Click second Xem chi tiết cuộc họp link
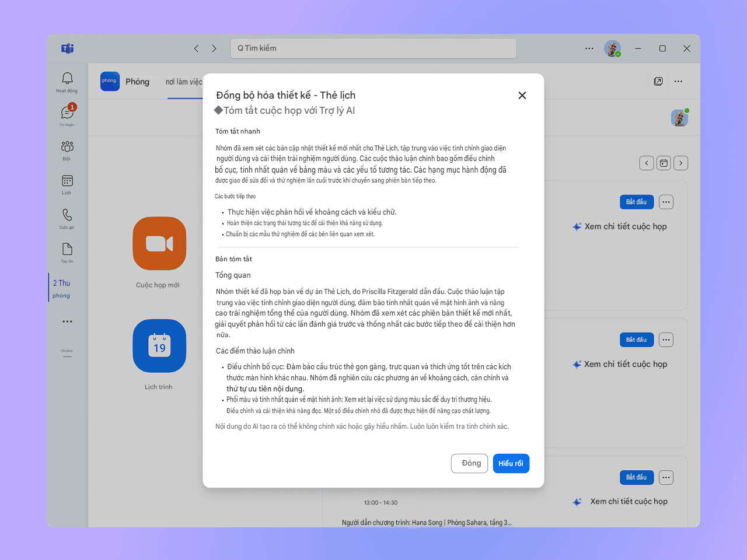747x560 pixels. [x=620, y=364]
